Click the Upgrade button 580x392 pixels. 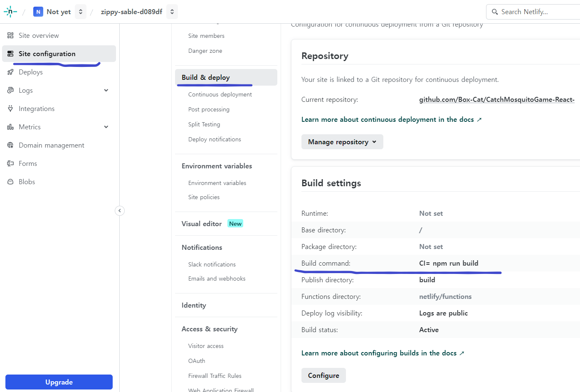point(59,382)
